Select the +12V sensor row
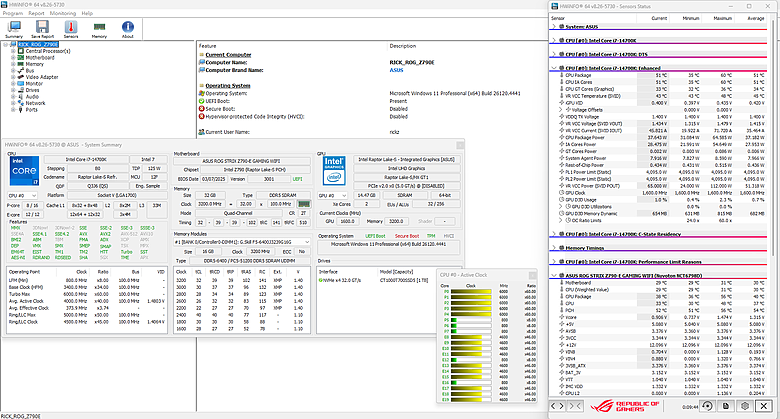 (x=659, y=345)
